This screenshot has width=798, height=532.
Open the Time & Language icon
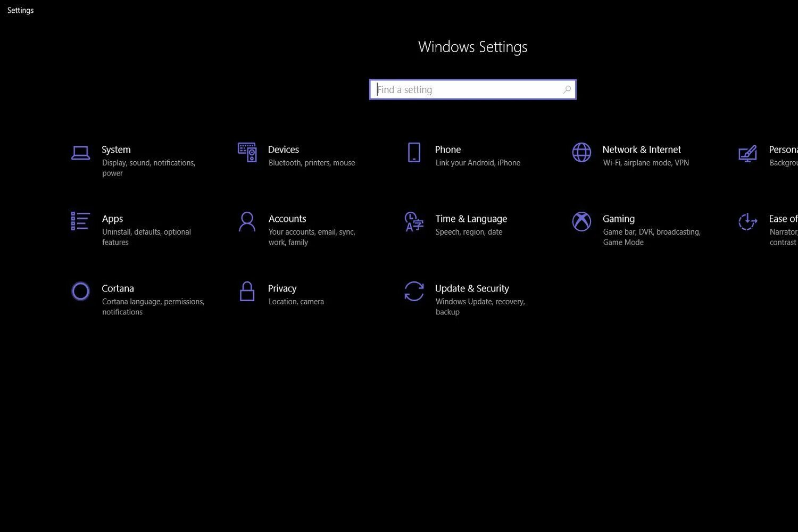414,221
